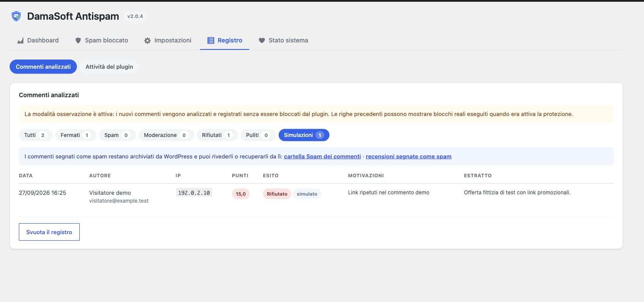Click the ESTRATTO column header
This screenshot has height=302, width=644.
[478, 176]
